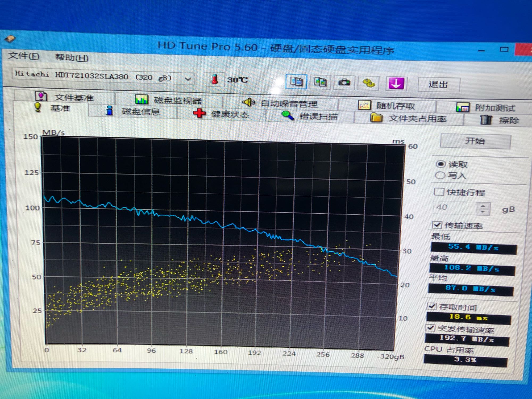
Task: Click the lightbulb icon on 文件基准 tab
Action: [41, 96]
